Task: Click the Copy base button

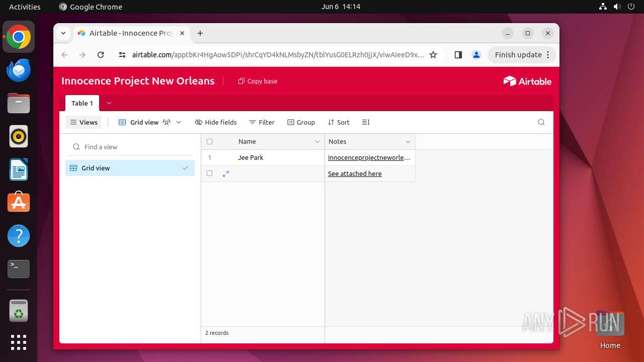Action: [x=258, y=81]
